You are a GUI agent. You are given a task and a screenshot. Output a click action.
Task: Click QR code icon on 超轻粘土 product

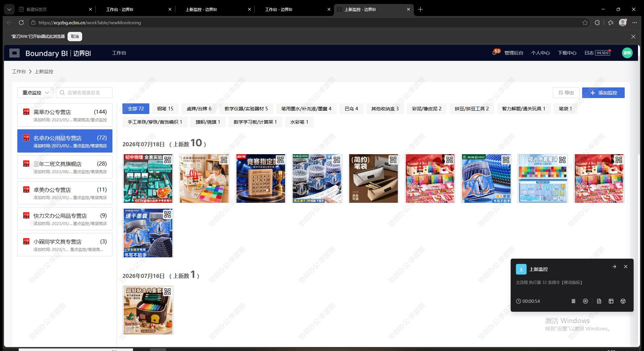(x=167, y=292)
